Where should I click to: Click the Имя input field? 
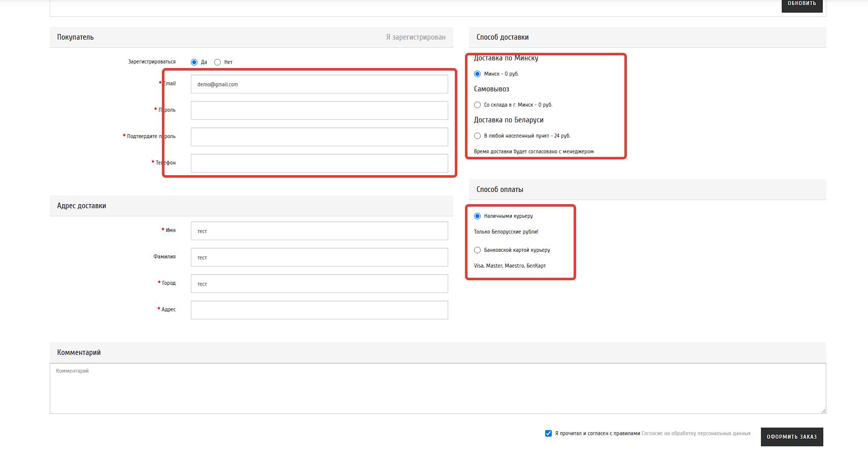click(319, 231)
